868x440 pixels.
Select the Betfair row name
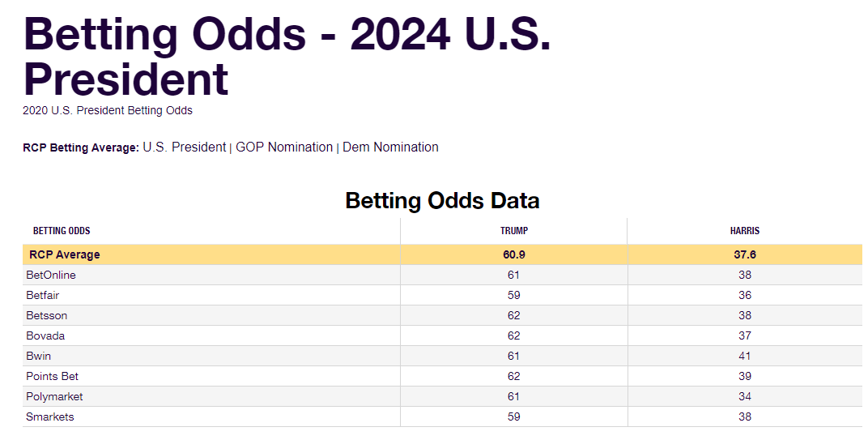(x=43, y=295)
